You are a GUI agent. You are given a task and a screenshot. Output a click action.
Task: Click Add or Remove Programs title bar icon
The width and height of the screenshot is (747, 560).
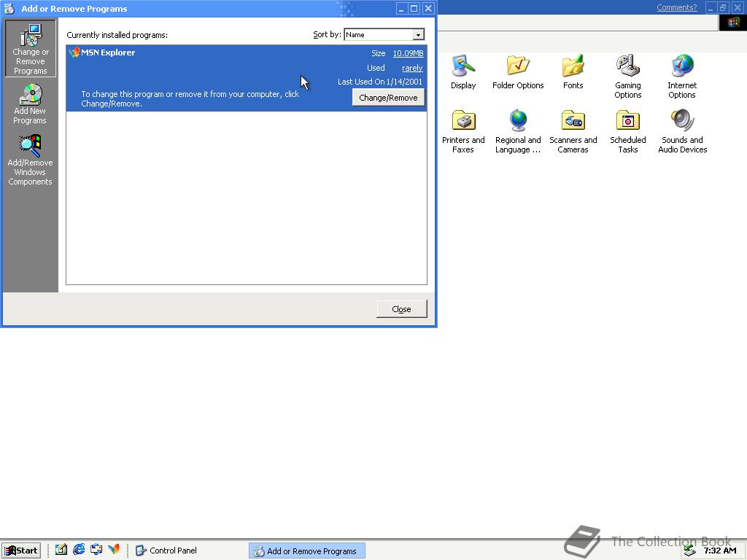tap(9, 9)
